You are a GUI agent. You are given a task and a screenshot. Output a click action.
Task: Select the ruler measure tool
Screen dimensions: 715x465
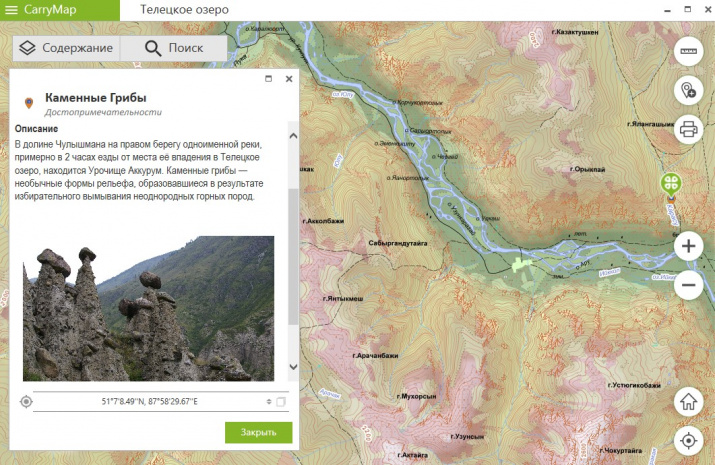coord(688,48)
